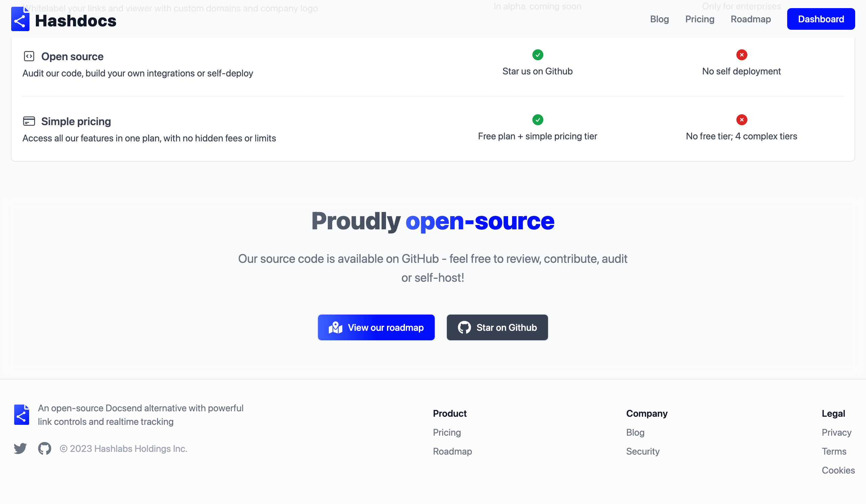Select the 'No self deployment' text

tap(741, 71)
